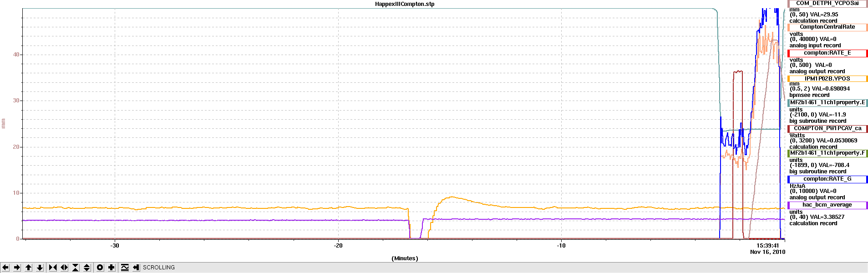Click the -10 minute tick label
This screenshot has width=868, height=273.
tap(561, 246)
